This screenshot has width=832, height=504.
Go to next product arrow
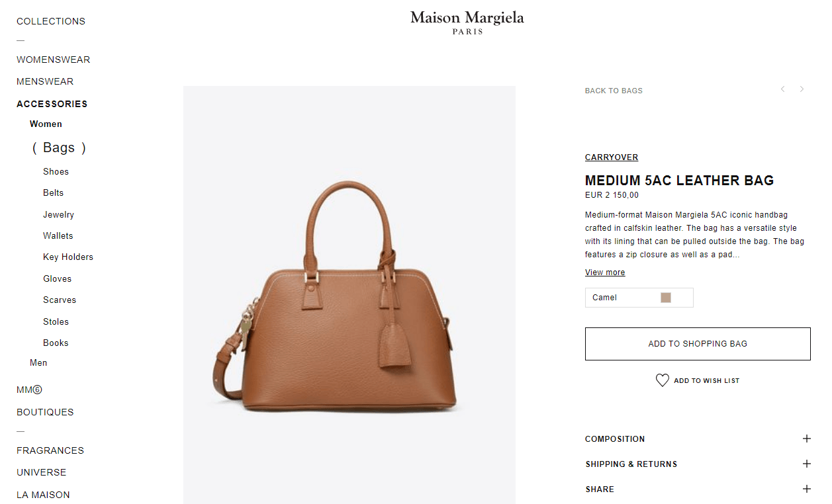(802, 89)
